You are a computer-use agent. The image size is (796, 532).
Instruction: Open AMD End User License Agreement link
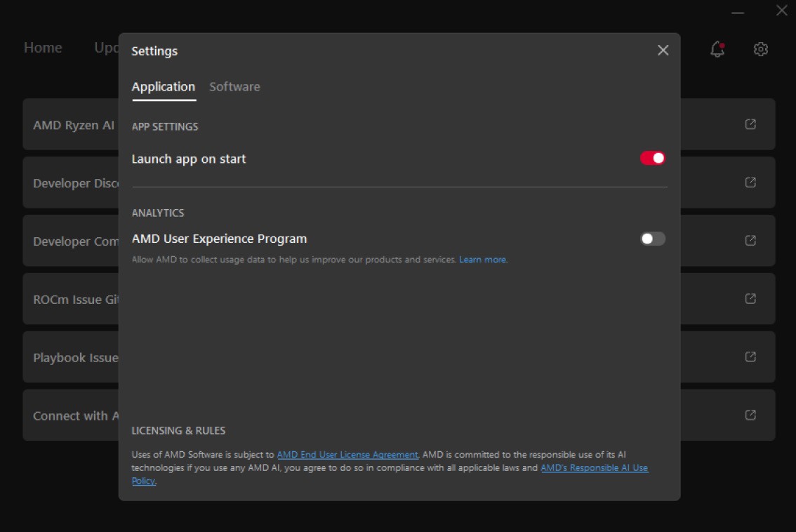pyautogui.click(x=347, y=454)
